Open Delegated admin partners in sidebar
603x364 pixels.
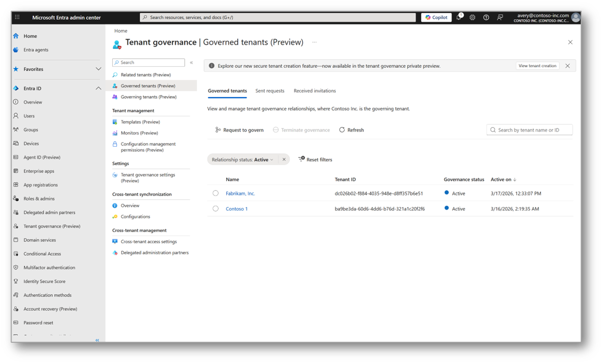[x=49, y=212]
